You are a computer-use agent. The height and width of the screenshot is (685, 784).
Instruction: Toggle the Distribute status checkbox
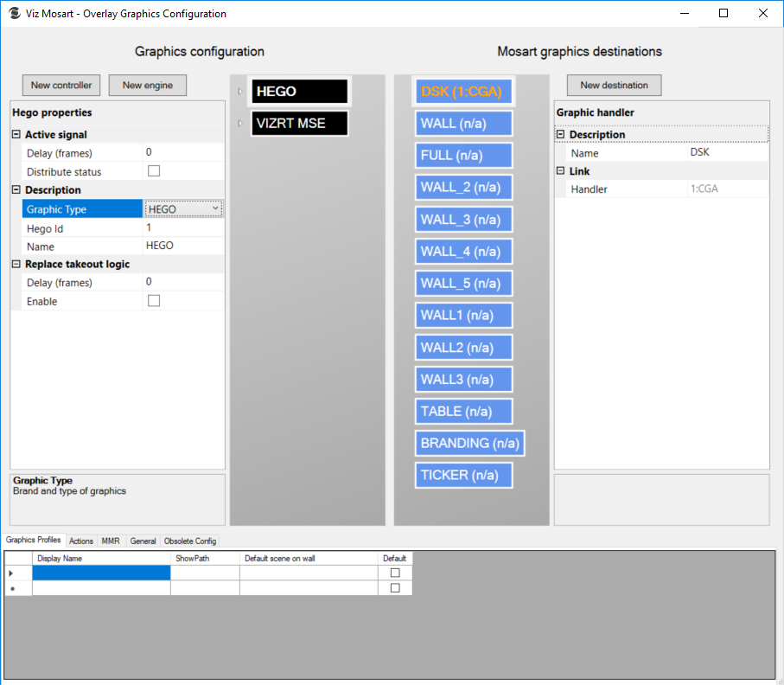[x=154, y=171]
